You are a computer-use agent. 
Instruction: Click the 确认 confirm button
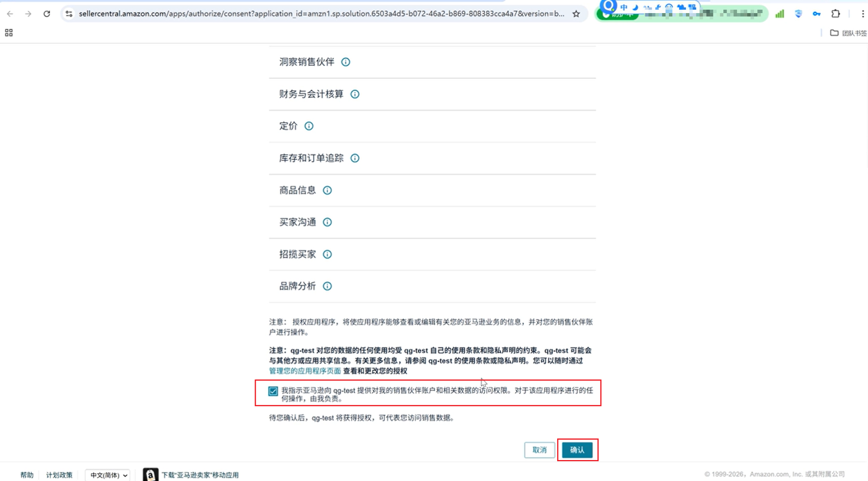pyautogui.click(x=577, y=450)
